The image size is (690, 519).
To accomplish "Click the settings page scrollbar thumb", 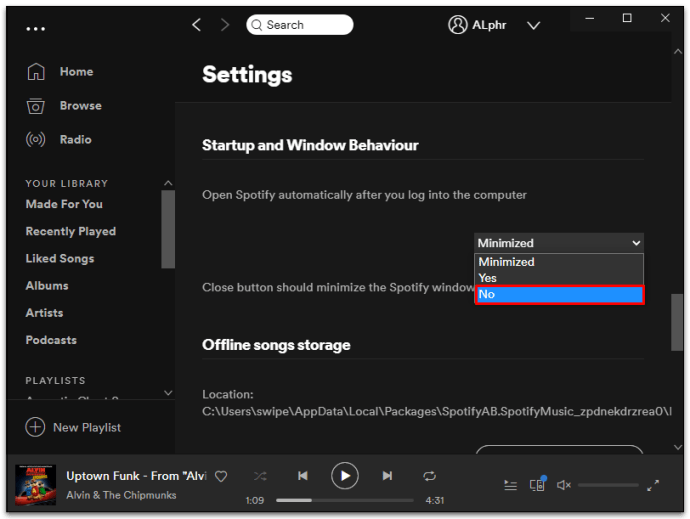I will (x=677, y=322).
